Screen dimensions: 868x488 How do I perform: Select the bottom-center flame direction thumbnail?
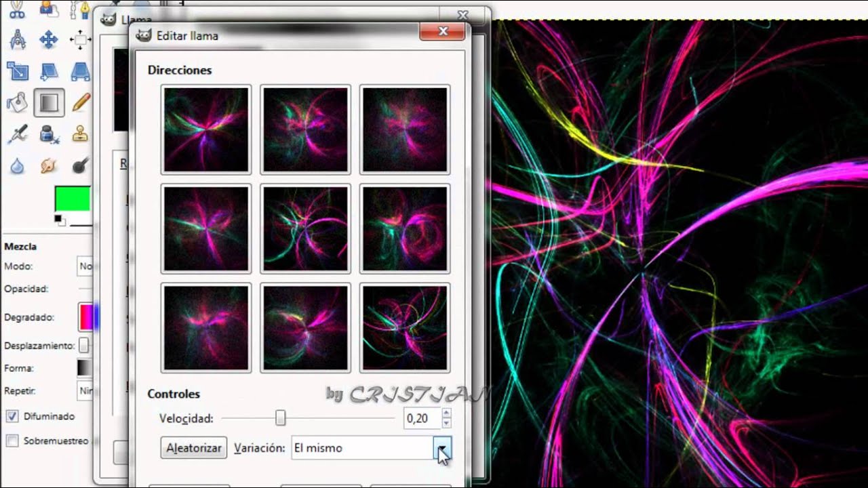coord(306,327)
